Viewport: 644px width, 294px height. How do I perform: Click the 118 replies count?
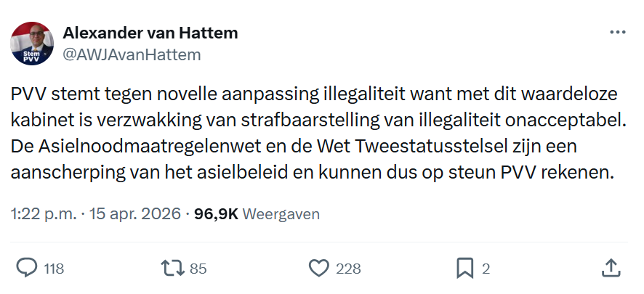tap(54, 269)
